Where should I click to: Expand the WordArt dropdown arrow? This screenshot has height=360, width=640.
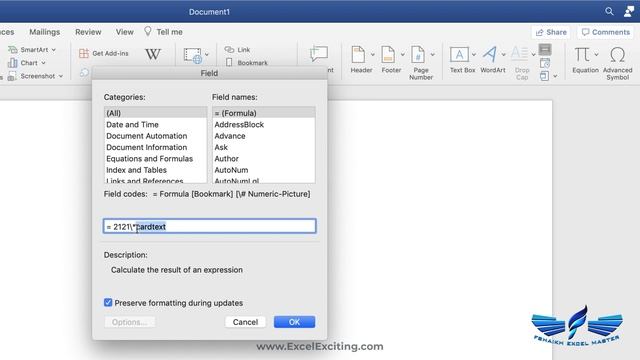click(503, 54)
